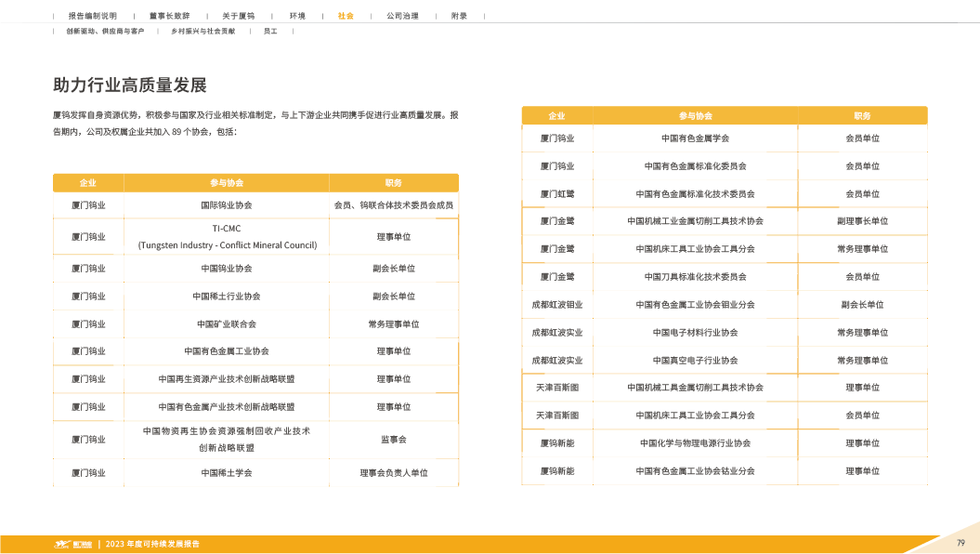Open the 公司治理 tab

pyautogui.click(x=402, y=16)
